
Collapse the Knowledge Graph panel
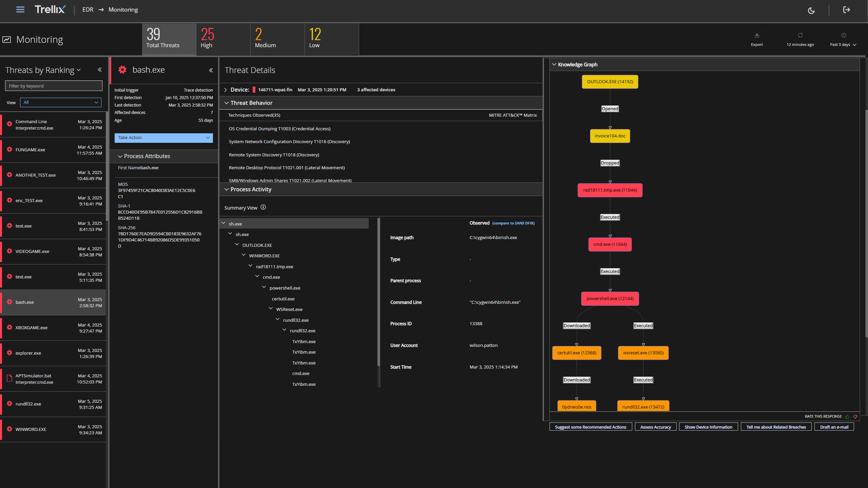tap(554, 64)
